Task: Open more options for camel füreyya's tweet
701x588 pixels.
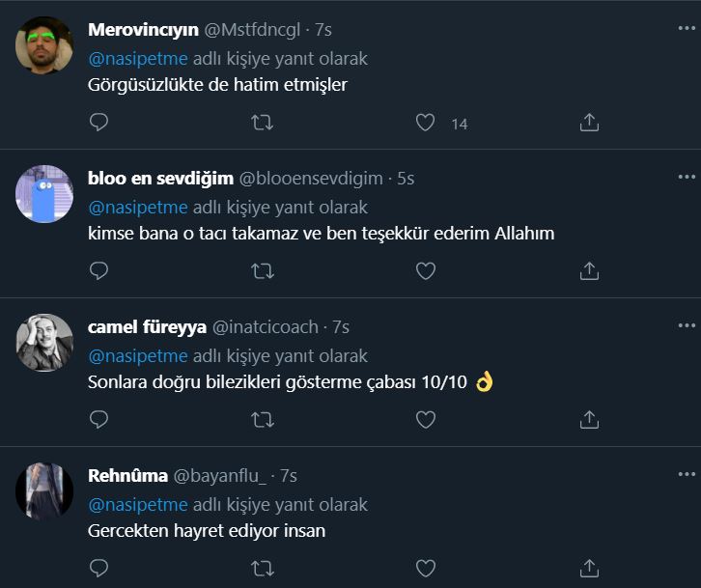Action: coord(687,325)
